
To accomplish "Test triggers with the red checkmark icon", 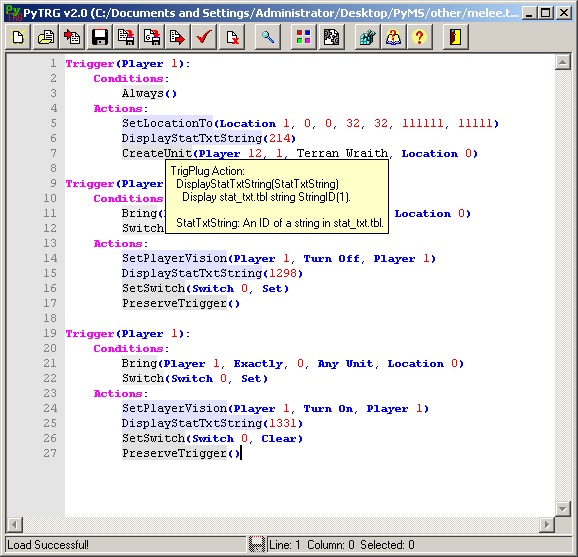I will (x=204, y=37).
